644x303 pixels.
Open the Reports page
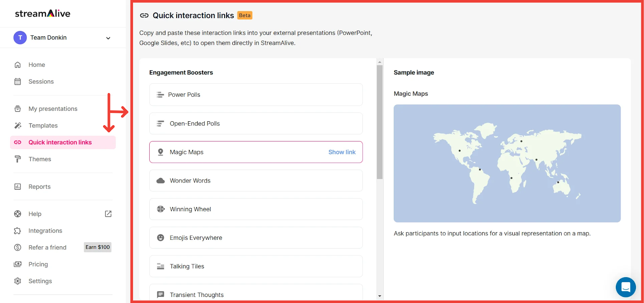tap(39, 187)
